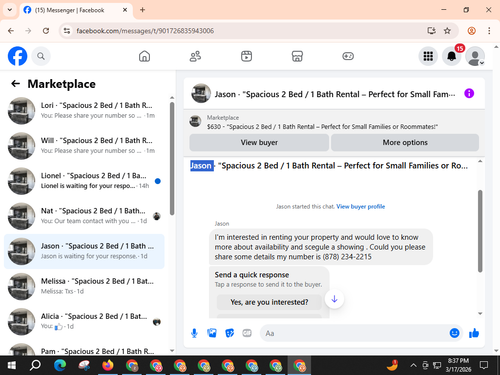Select the Messenger | Facebook tab
This screenshot has width=500, height=375.
point(76,10)
